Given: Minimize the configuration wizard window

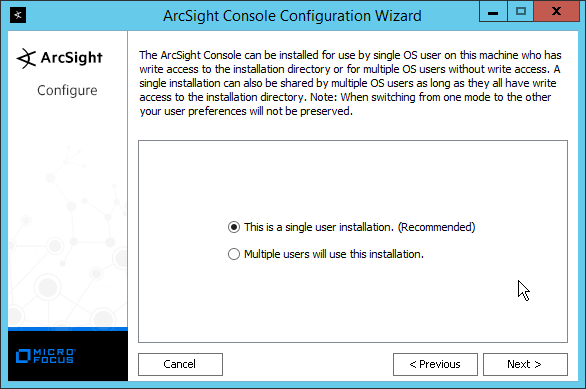Looking at the screenshot, I should coord(493,12).
